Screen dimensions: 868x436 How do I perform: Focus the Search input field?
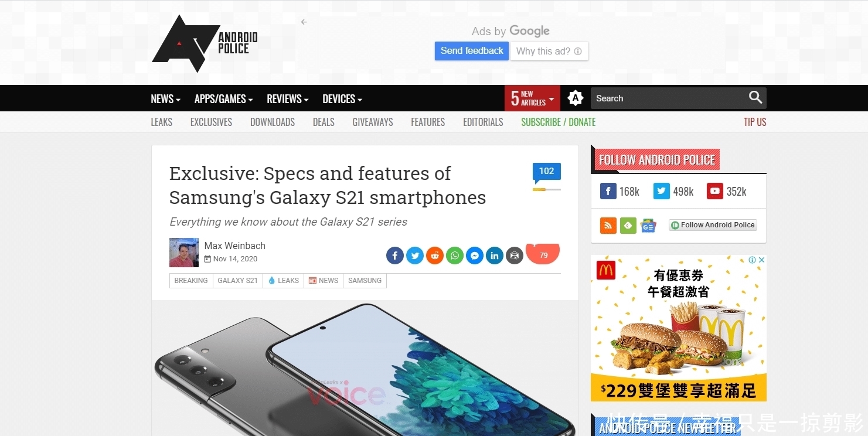coord(668,98)
